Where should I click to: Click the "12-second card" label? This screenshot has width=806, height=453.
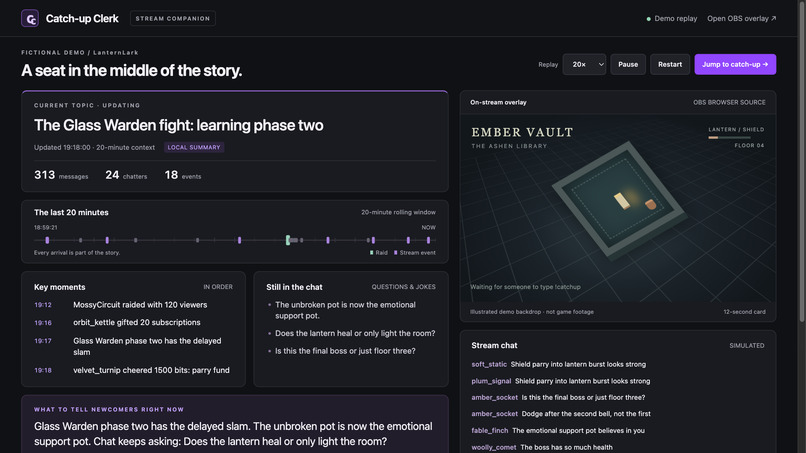744,312
